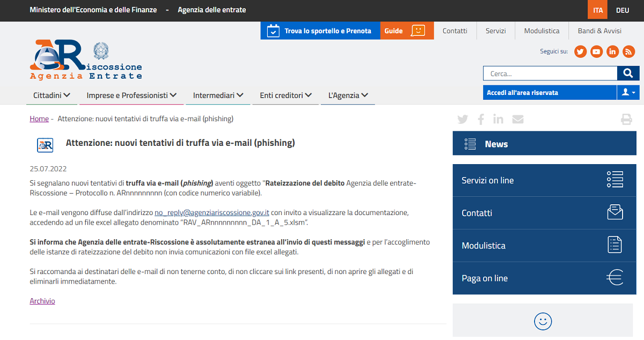Click Agenzia delle entrate header link
Image resolution: width=644 pixels, height=340 pixels.
point(212,10)
